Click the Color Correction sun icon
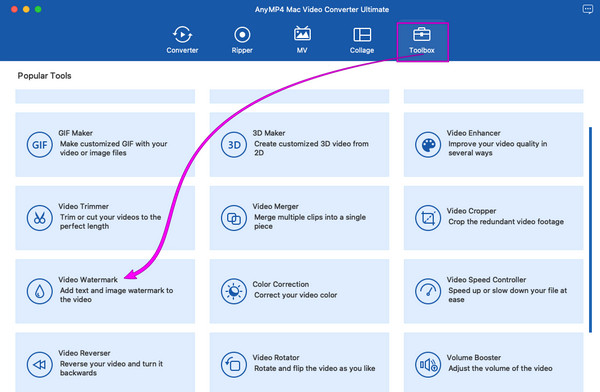600x392 pixels. pyautogui.click(x=234, y=291)
